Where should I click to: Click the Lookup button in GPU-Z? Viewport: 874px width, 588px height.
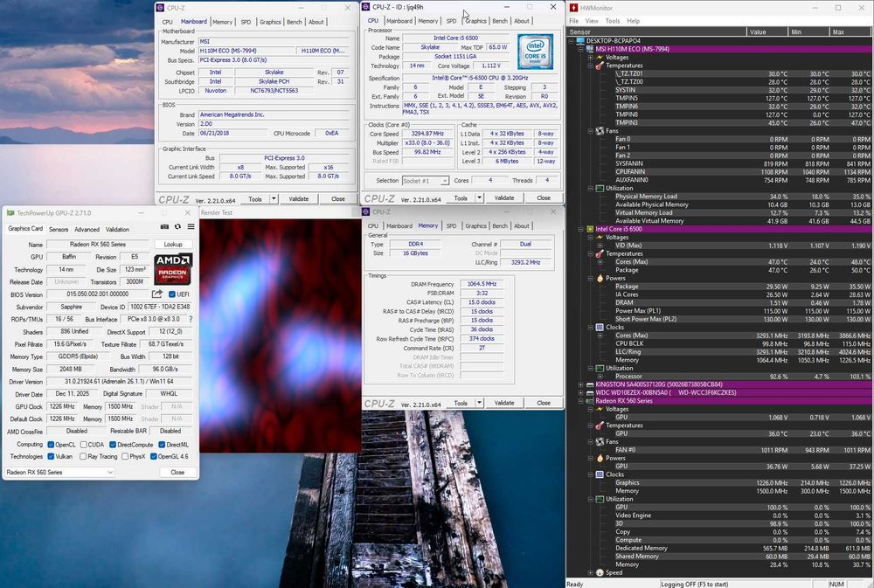[x=173, y=244]
